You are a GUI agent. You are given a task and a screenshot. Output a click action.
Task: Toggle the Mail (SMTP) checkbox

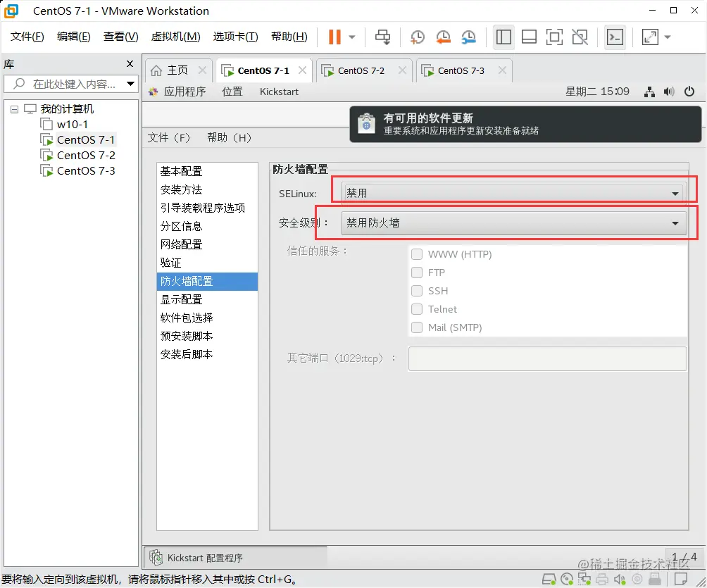417,327
